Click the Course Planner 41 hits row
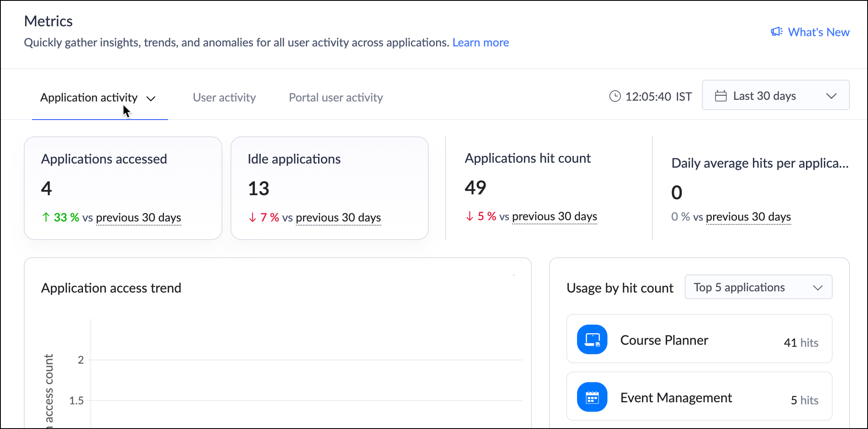 click(699, 339)
